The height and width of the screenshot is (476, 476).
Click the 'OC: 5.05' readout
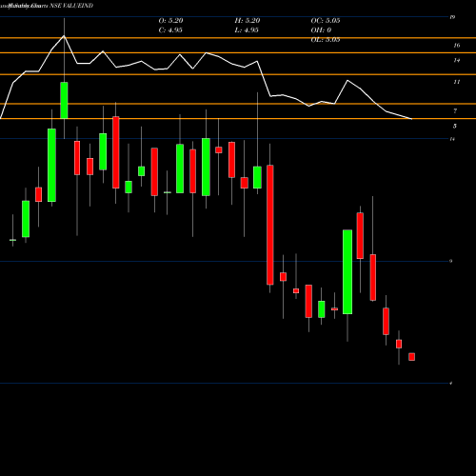pos(326,21)
